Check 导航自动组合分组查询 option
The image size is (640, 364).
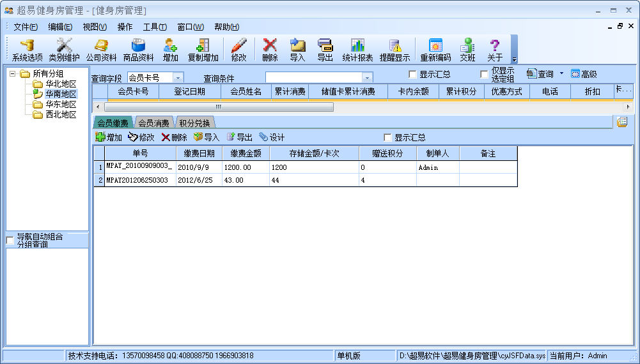pyautogui.click(x=10, y=241)
